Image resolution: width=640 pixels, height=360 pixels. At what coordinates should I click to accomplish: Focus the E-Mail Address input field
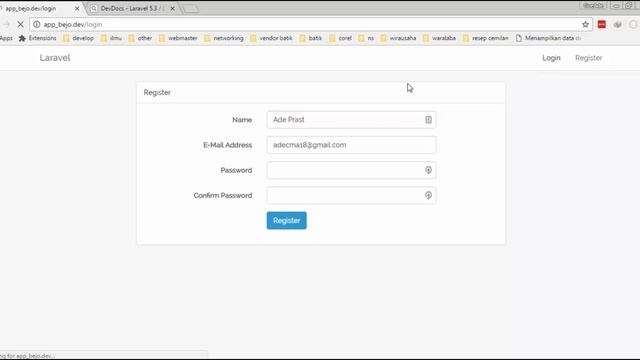click(351, 145)
